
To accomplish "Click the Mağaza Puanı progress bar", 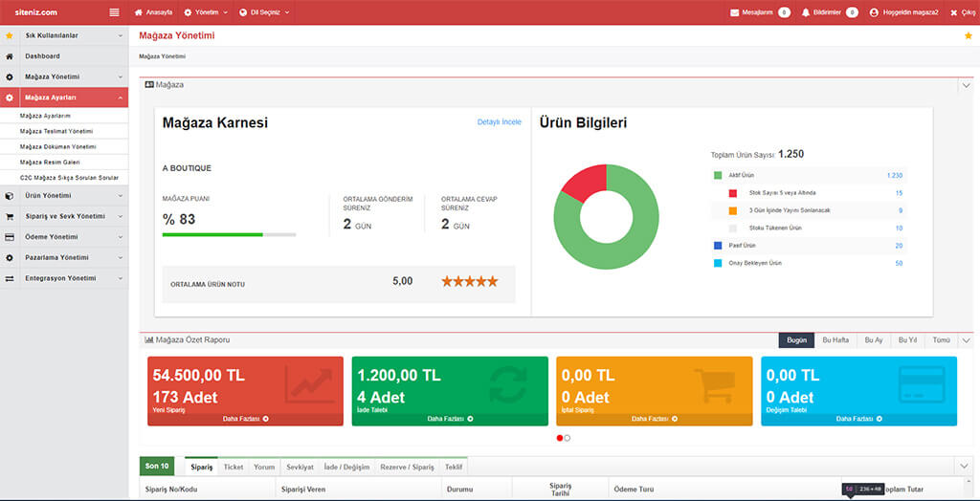I will (x=229, y=234).
